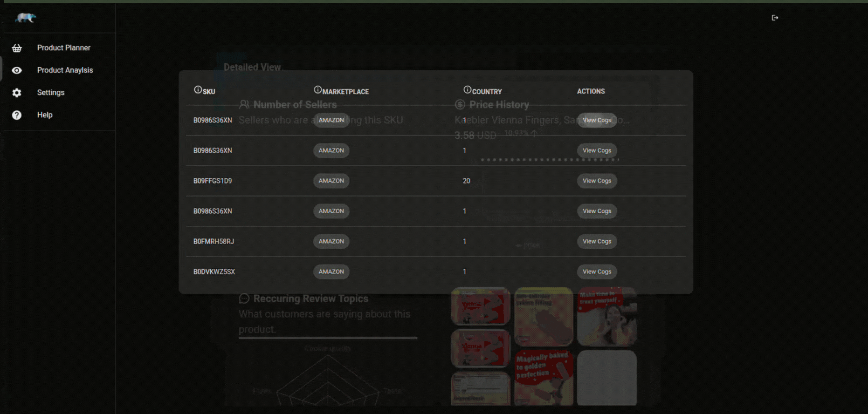Click AMAZON badge for B0DVKWZ5SX

point(331,271)
